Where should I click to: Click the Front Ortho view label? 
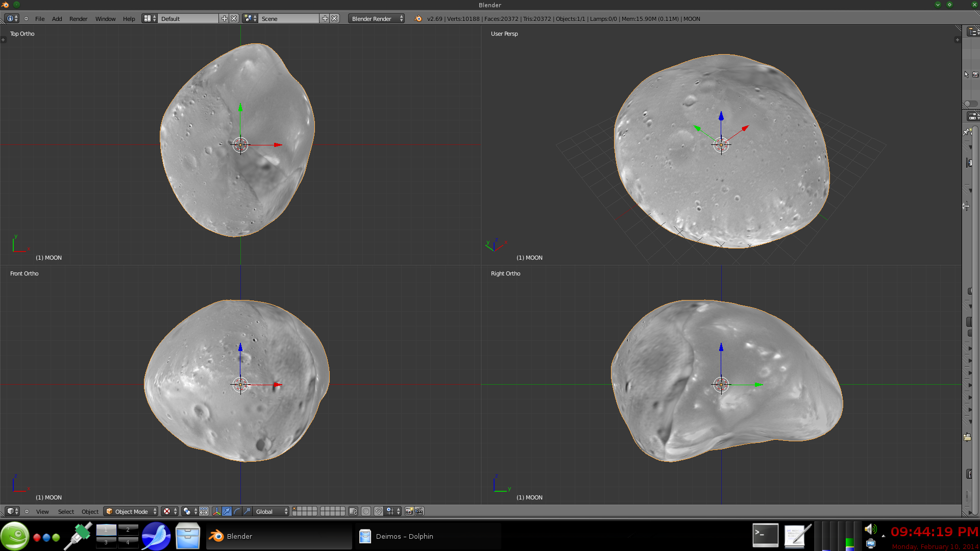coord(24,273)
